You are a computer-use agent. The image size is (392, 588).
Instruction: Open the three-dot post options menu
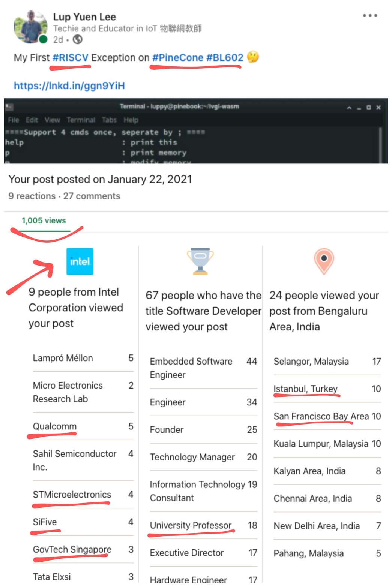click(369, 16)
